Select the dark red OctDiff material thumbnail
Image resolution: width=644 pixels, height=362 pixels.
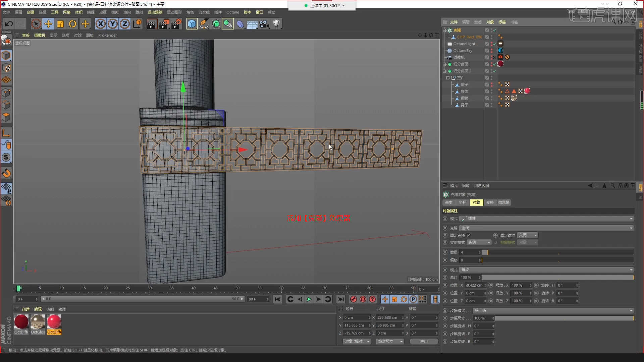[x=21, y=322]
